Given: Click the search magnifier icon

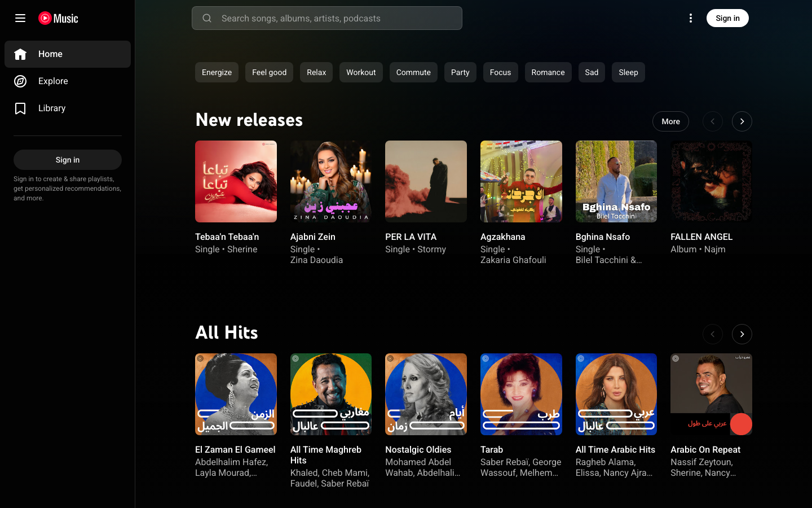Looking at the screenshot, I should (207, 18).
